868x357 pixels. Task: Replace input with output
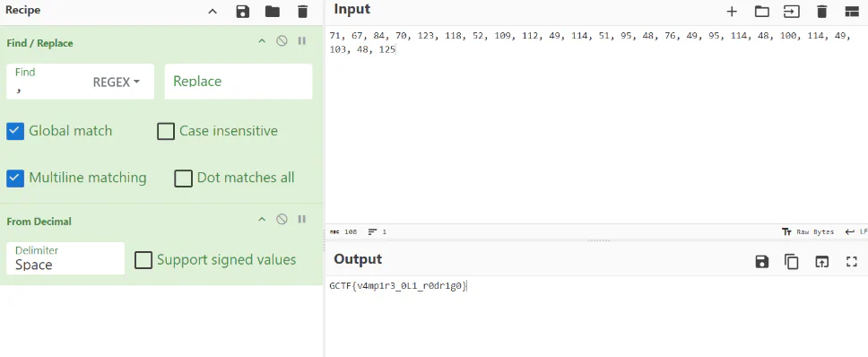coord(822,262)
